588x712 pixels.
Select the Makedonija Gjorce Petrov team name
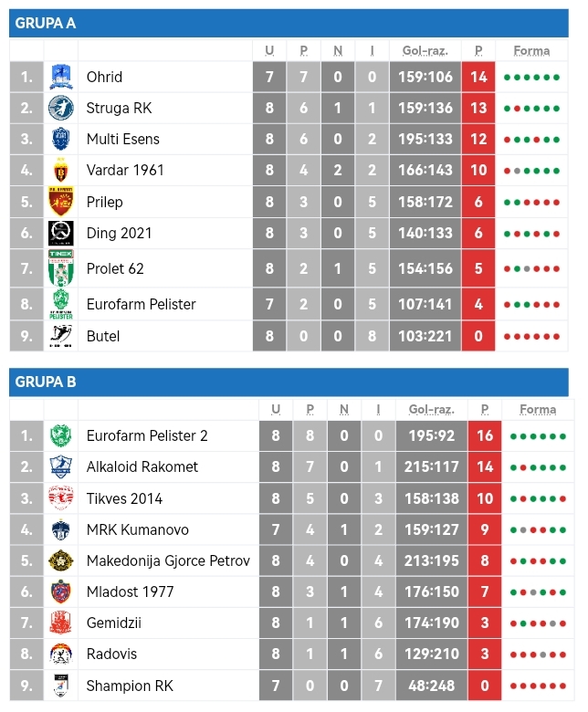point(168,560)
